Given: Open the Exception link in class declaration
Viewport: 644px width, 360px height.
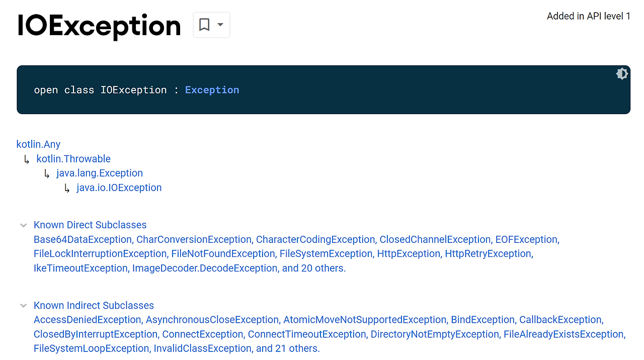Looking at the screenshot, I should coord(212,90).
